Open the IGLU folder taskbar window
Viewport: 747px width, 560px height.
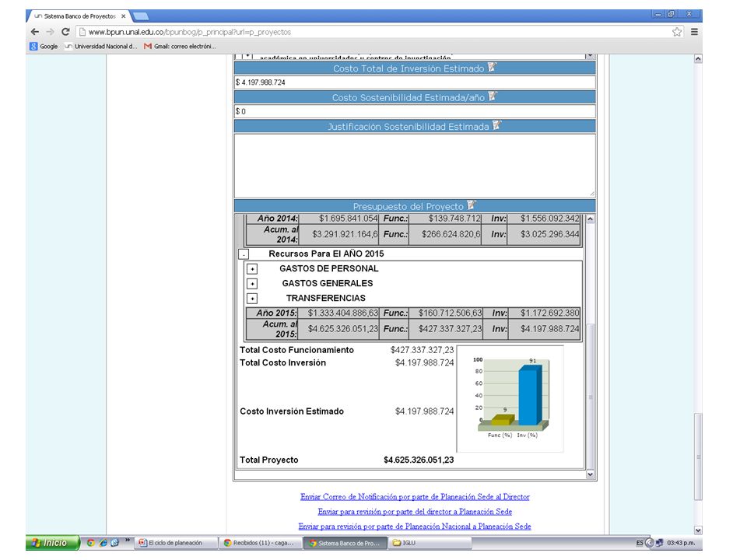(430, 543)
